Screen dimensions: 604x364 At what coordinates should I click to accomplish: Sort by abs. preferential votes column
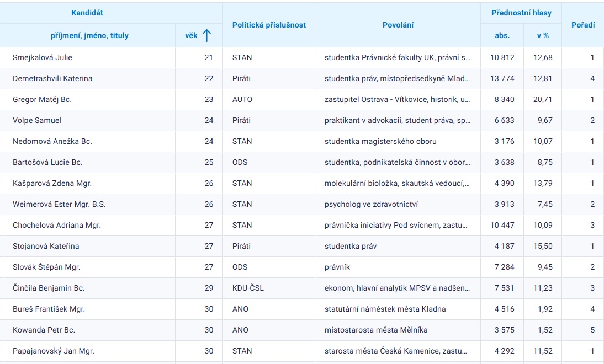click(x=502, y=36)
